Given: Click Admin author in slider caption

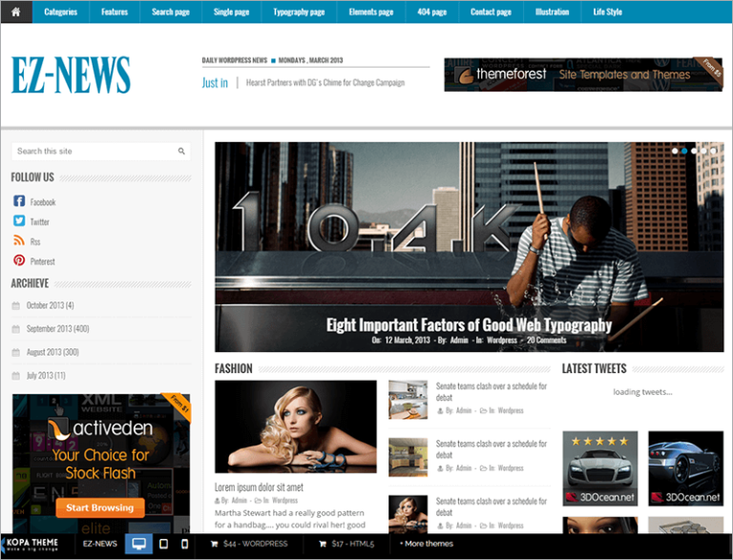Looking at the screenshot, I should (459, 340).
